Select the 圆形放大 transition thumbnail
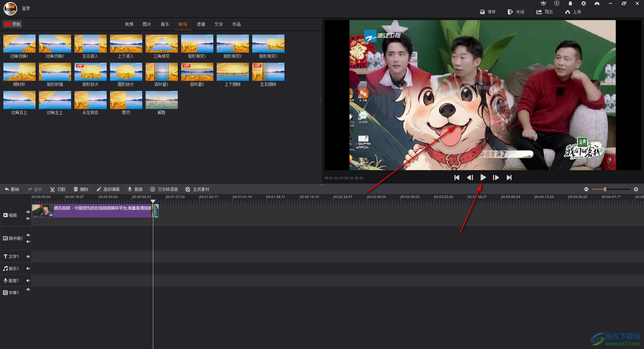This screenshot has height=349, width=644. [126, 72]
